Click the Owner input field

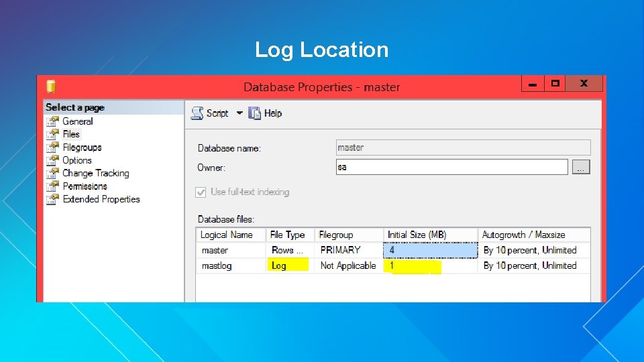coord(451,167)
